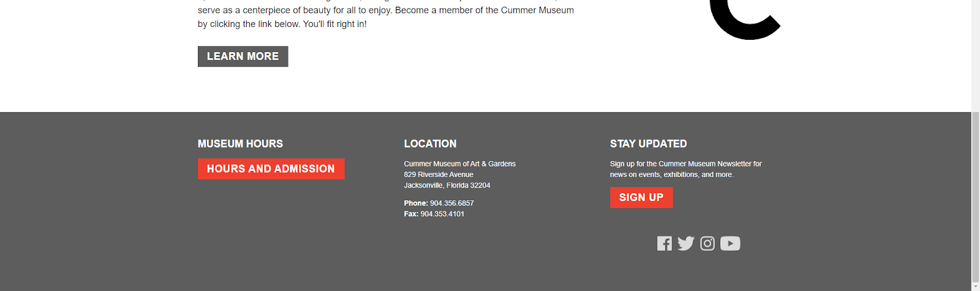The image size is (980, 291).
Task: Click the vertical scrollbar thumb
Action: coord(976,196)
